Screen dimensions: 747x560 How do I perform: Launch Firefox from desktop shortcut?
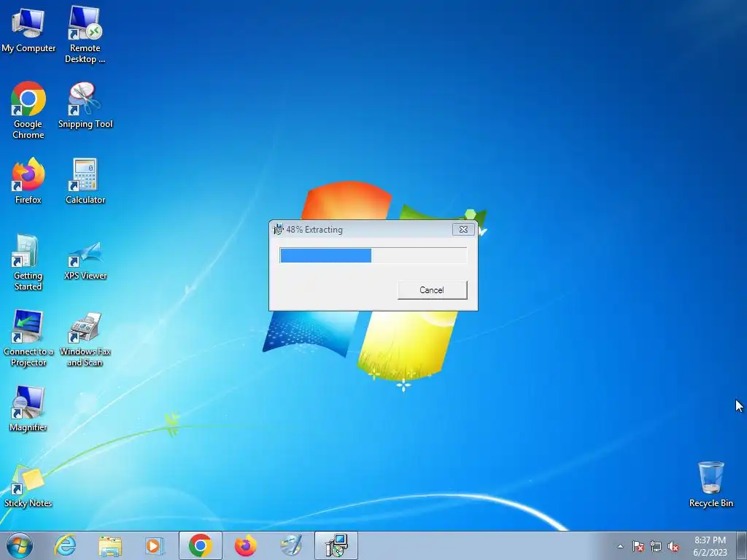(28, 181)
